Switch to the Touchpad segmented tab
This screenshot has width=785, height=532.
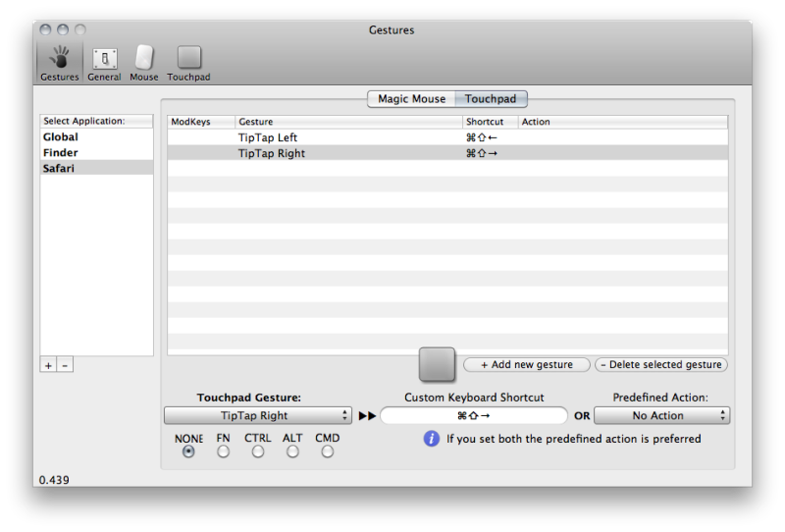491,99
